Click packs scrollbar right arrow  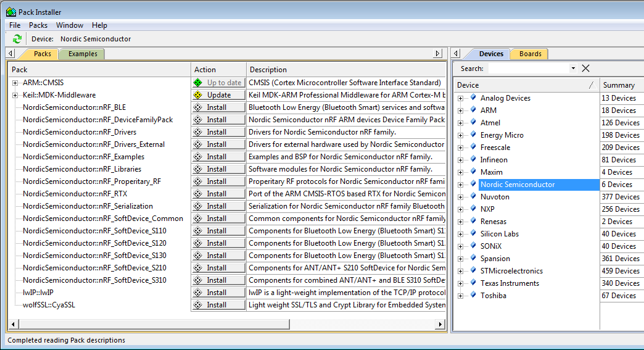pos(440,324)
